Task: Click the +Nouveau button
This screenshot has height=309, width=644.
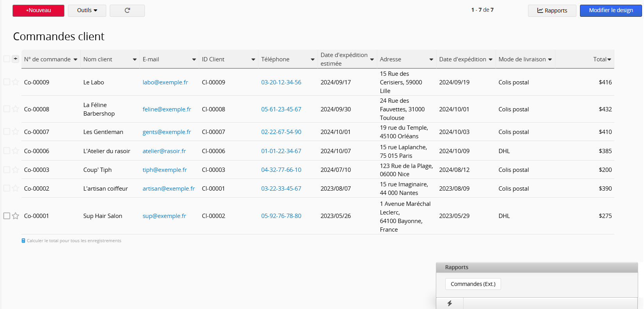Action: (x=38, y=11)
